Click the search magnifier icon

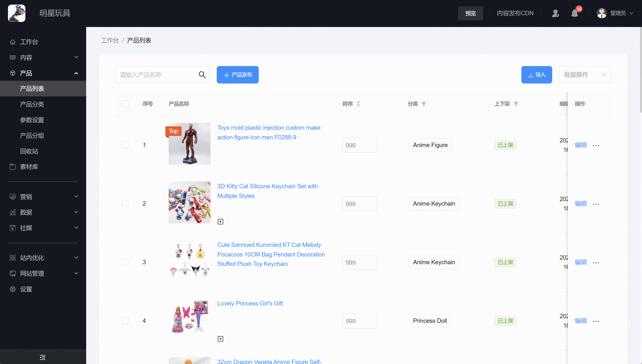pos(202,75)
